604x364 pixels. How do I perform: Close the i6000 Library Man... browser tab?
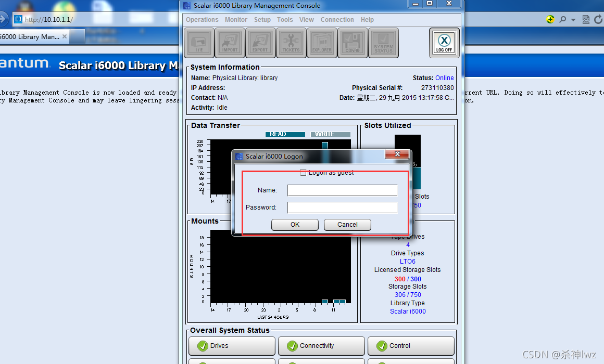(65, 36)
